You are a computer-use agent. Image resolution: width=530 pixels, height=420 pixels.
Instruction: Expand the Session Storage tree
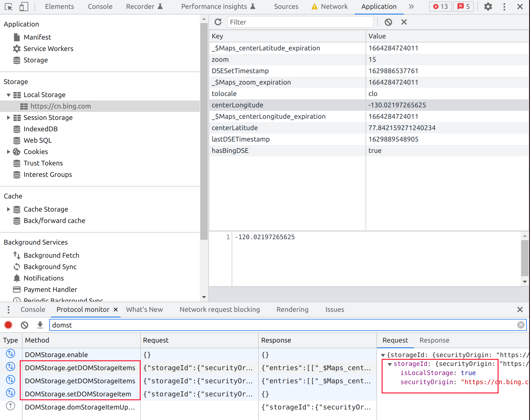click(x=8, y=118)
